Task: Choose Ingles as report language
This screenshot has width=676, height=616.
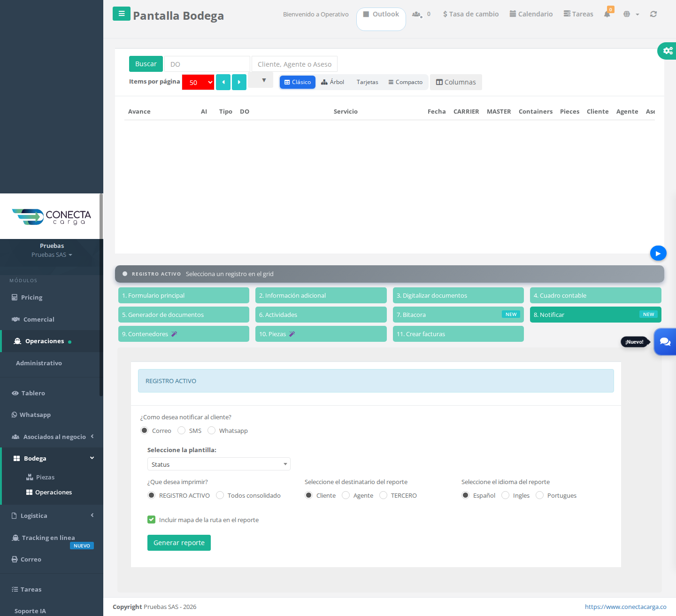Action: click(x=506, y=495)
